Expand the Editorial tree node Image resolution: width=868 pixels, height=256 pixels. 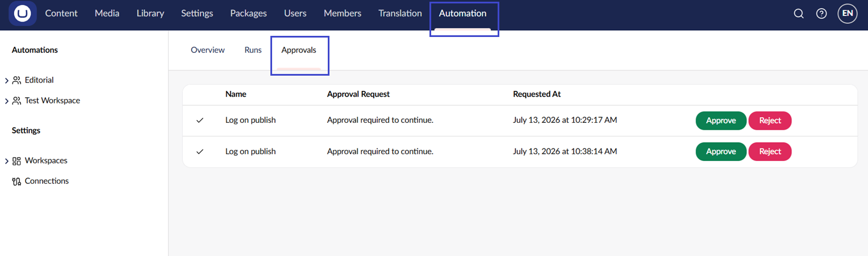pyautogui.click(x=7, y=81)
